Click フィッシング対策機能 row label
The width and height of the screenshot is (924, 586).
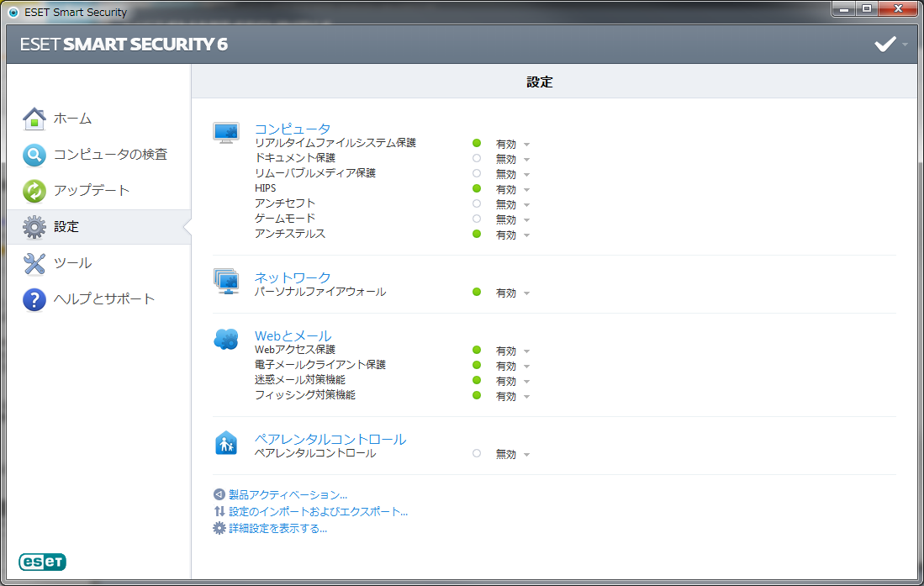(304, 395)
